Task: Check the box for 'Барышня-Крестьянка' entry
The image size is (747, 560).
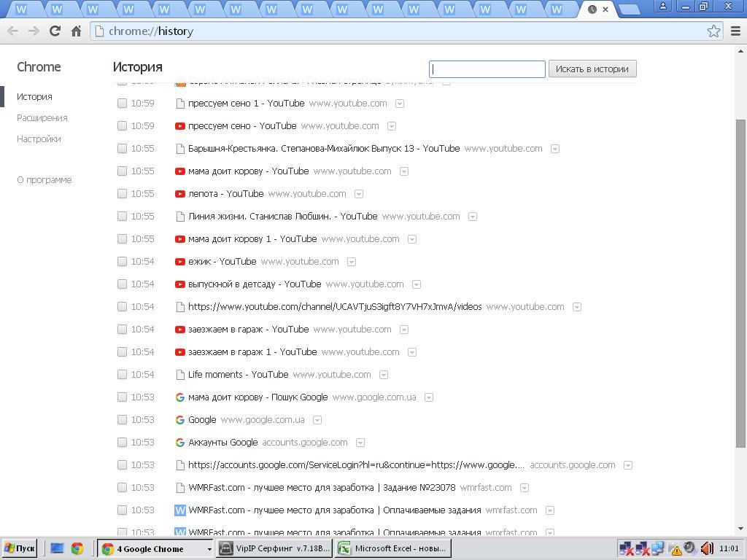Action: (x=122, y=149)
